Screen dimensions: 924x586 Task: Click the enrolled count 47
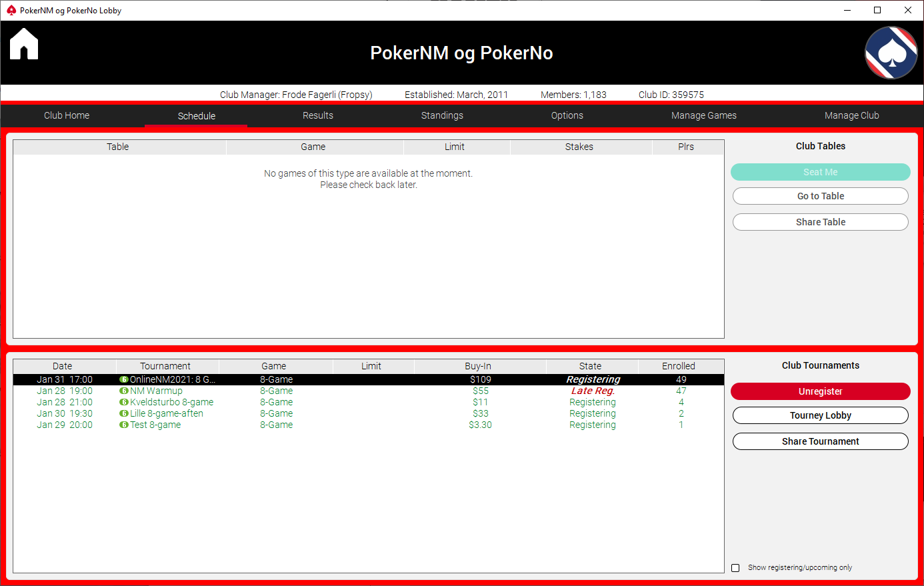(x=681, y=391)
